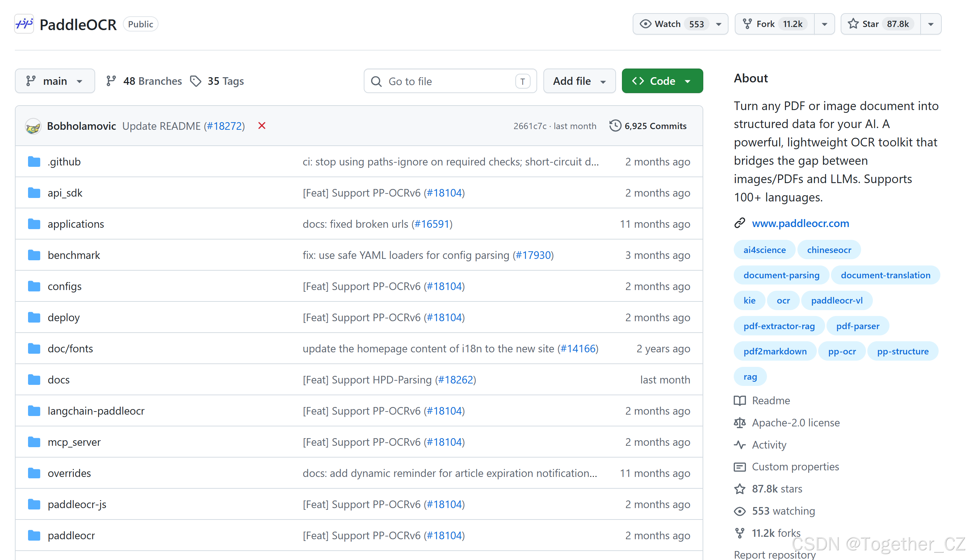Click the commit history clock icon
The width and height of the screenshot is (967, 560).
(x=615, y=126)
